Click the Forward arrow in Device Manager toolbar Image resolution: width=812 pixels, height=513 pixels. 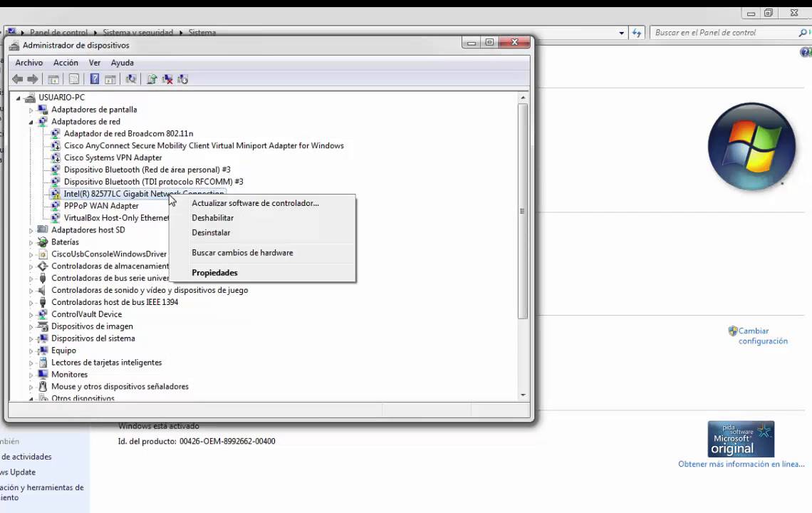point(33,79)
